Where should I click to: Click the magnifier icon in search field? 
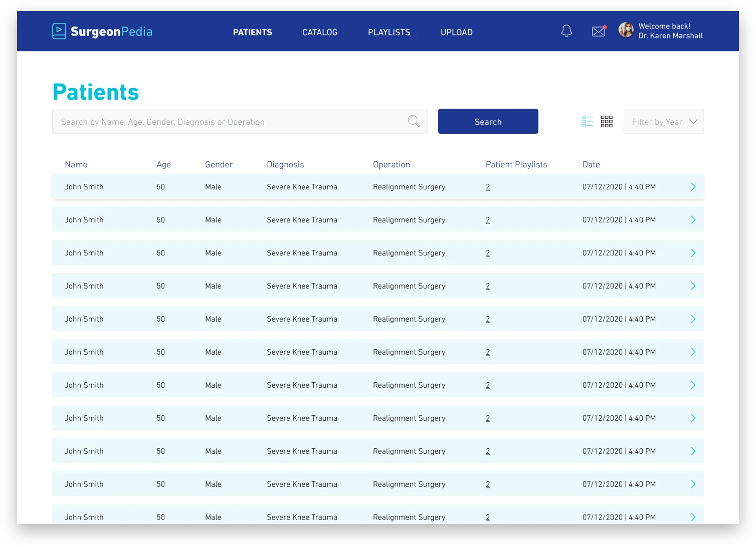414,121
